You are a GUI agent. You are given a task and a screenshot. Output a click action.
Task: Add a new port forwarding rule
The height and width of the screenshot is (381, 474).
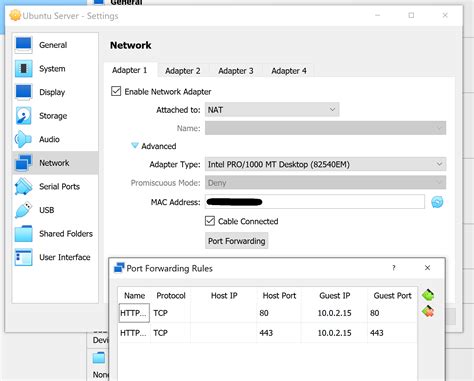click(x=428, y=295)
